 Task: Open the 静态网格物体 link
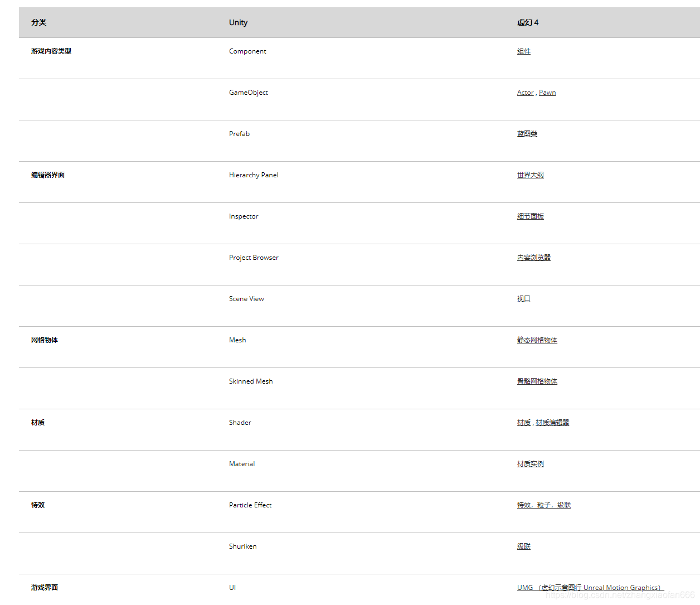click(x=537, y=340)
